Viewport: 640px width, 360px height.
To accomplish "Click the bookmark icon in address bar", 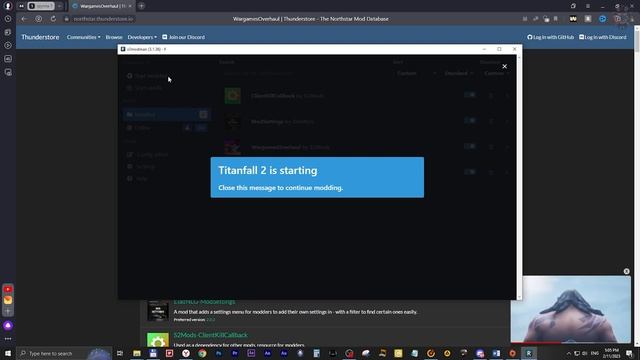I will 556,19.
